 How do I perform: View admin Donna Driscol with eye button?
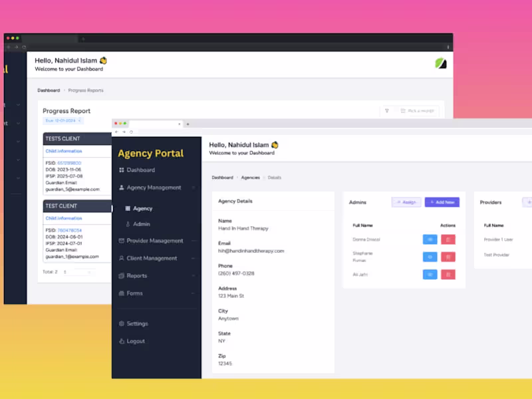[430, 239]
